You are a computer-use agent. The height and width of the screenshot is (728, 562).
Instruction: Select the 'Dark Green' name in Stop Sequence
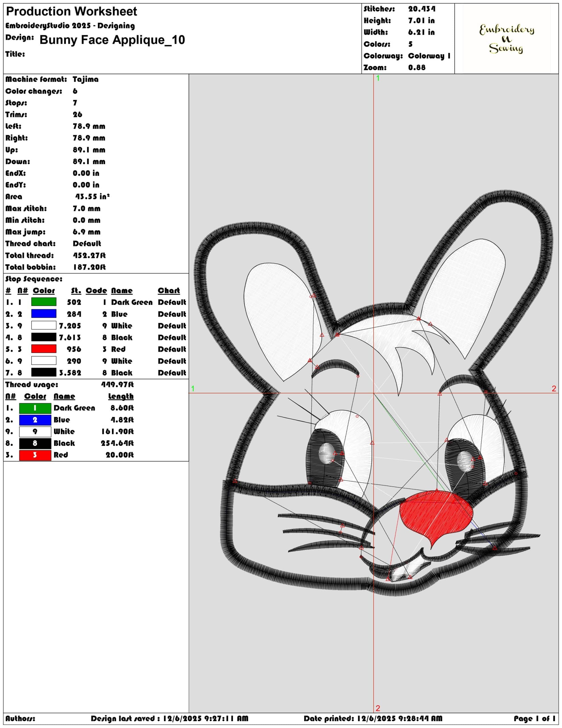(x=132, y=302)
